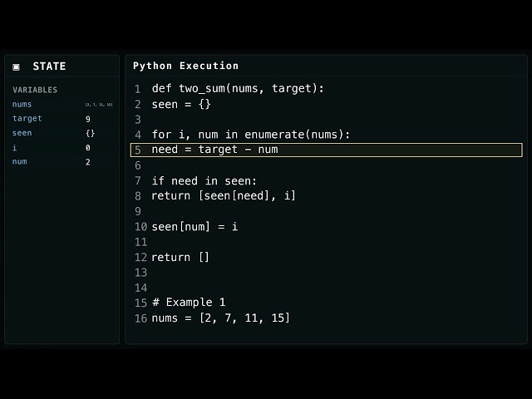The width and height of the screenshot is (532, 399).
Task: Click the nums = [2, 7, 11, 15] line
Action: point(221,318)
